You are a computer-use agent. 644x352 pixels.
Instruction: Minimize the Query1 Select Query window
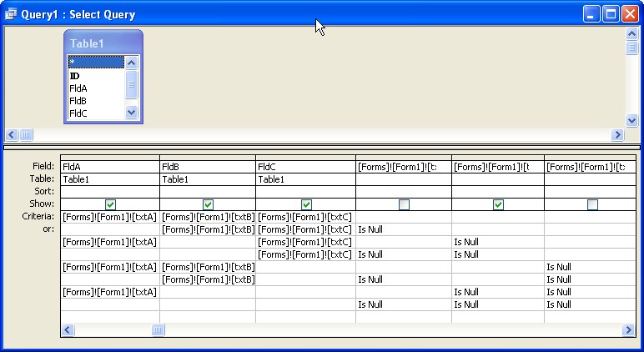pos(591,14)
